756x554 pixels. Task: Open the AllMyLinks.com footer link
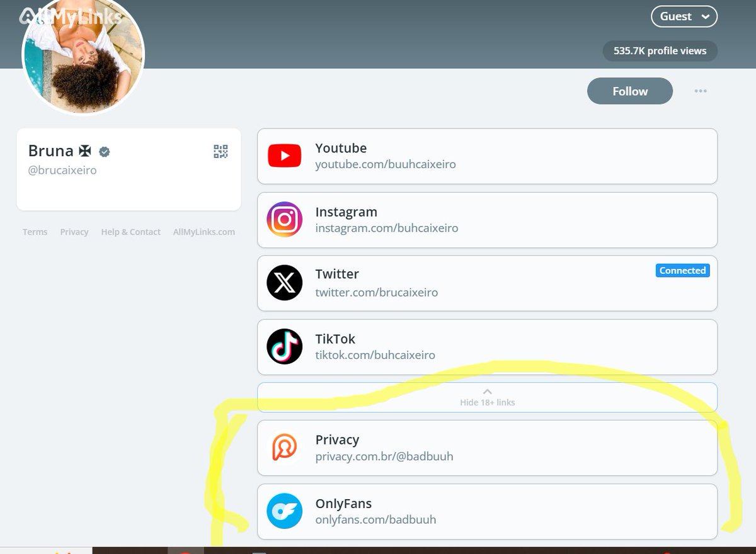click(x=204, y=232)
